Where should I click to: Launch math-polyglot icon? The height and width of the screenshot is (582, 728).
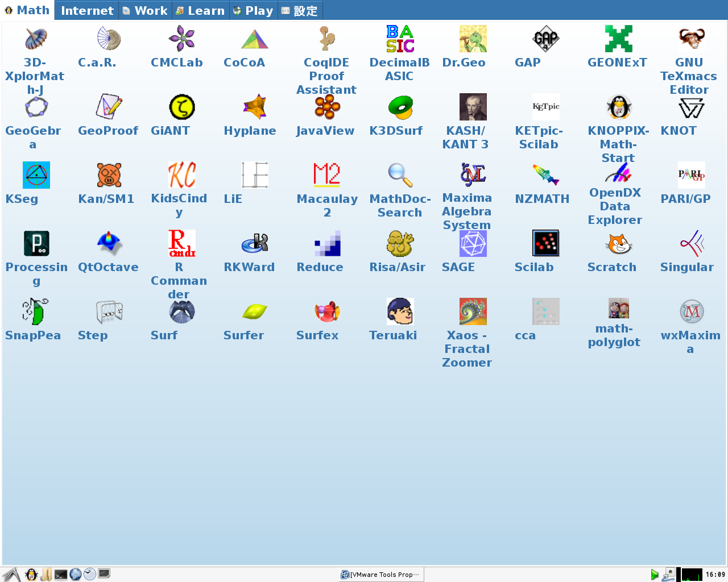tap(619, 308)
